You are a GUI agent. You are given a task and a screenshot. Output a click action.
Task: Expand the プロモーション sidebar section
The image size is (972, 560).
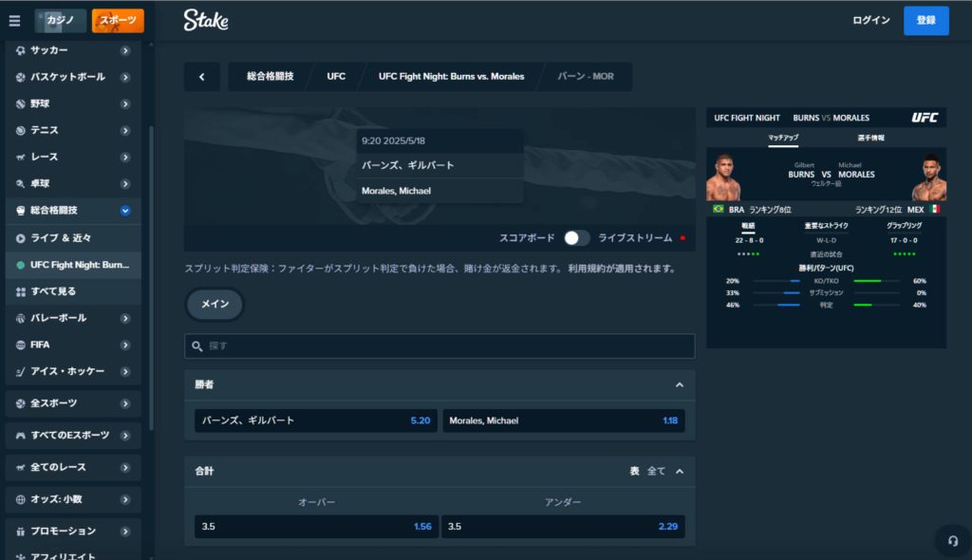[125, 532]
